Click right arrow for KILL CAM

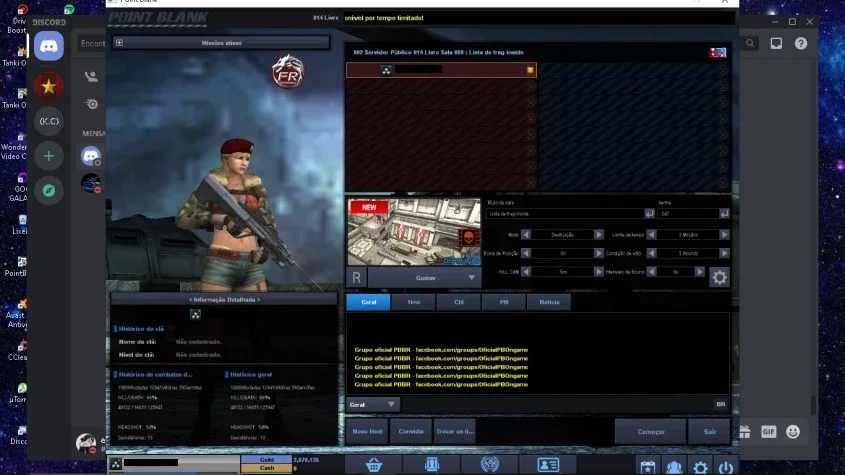pos(599,272)
